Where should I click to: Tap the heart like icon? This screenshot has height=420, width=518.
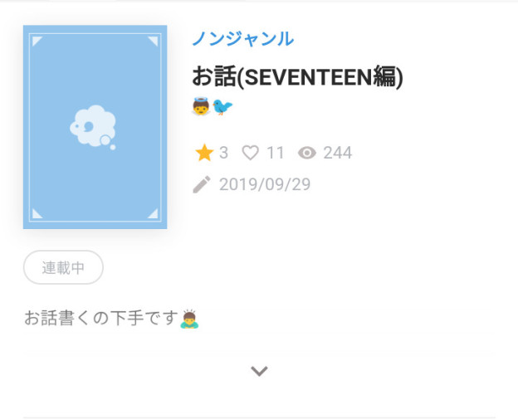click(x=251, y=153)
